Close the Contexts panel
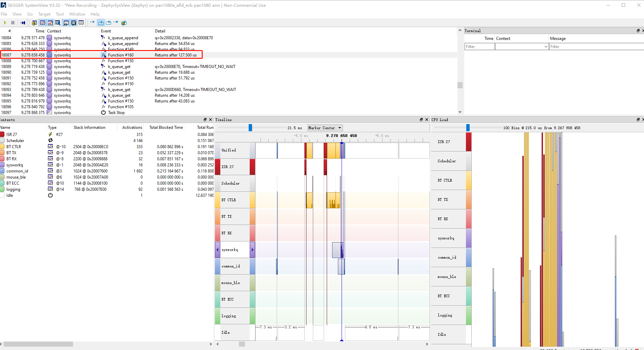 210,120
